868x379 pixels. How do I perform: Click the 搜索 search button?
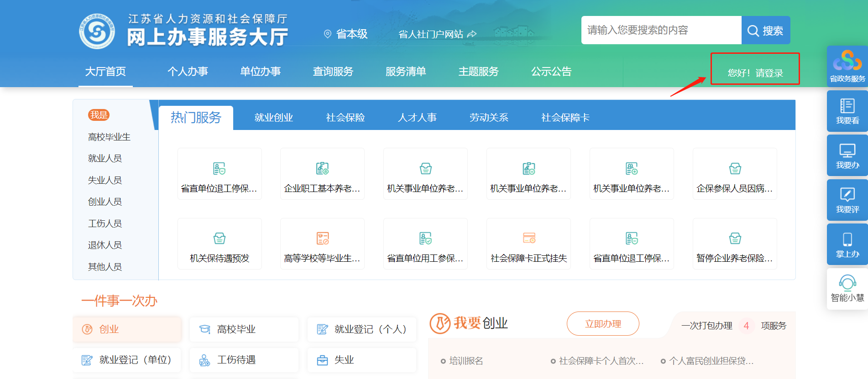pos(765,31)
